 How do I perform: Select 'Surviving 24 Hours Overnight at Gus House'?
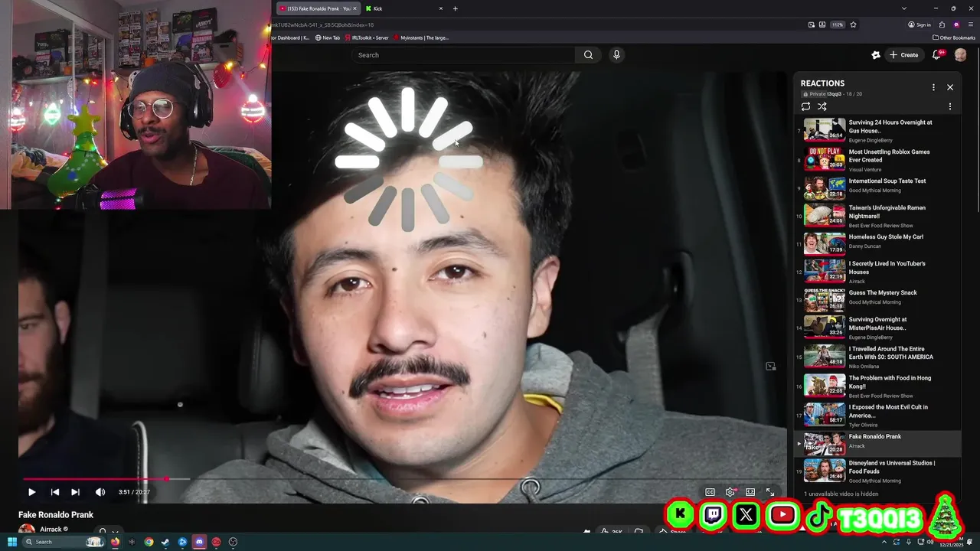(878, 130)
